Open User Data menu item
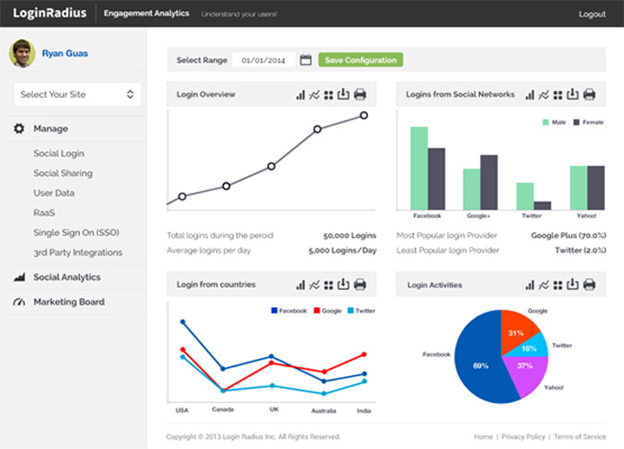Image resolution: width=624 pixels, height=449 pixels. (54, 193)
